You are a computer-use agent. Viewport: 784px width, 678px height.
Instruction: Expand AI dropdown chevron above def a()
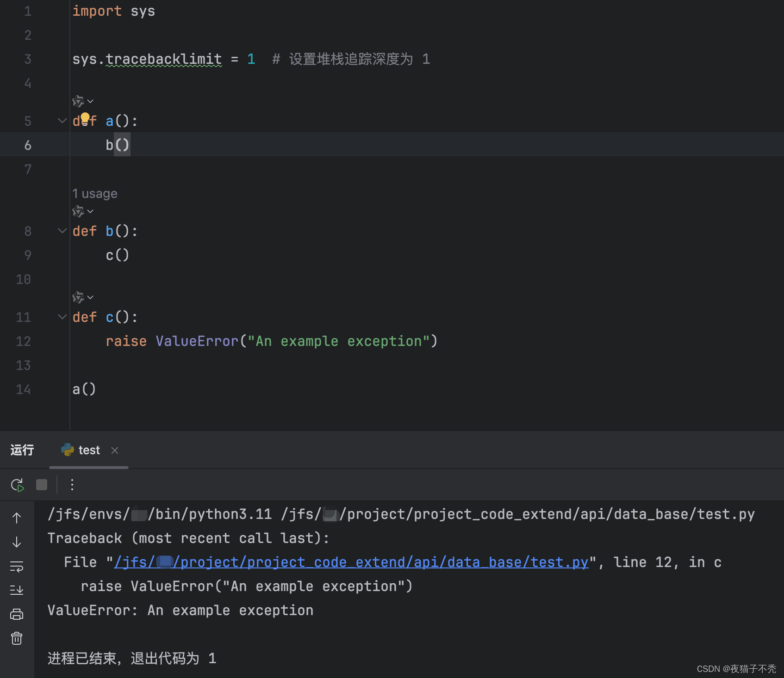pos(90,101)
